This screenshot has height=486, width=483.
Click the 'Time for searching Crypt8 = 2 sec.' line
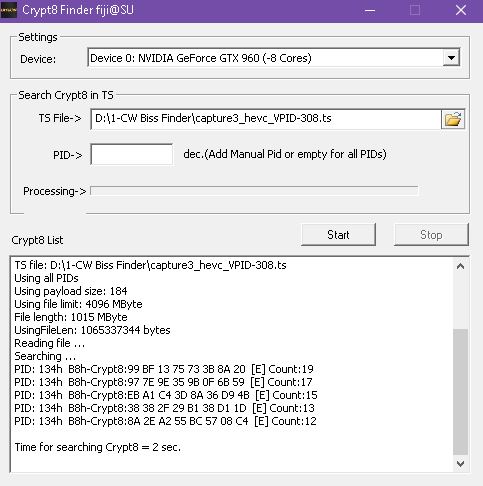98,447
